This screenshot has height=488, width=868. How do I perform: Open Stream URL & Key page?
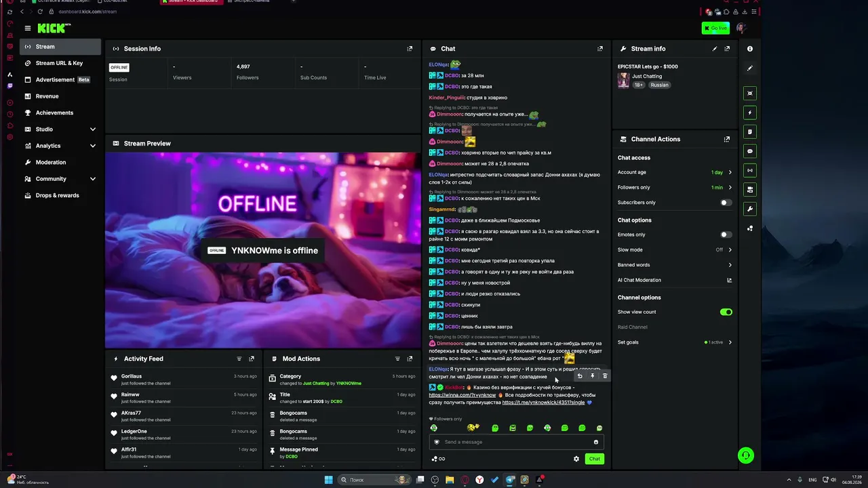pyautogui.click(x=60, y=63)
